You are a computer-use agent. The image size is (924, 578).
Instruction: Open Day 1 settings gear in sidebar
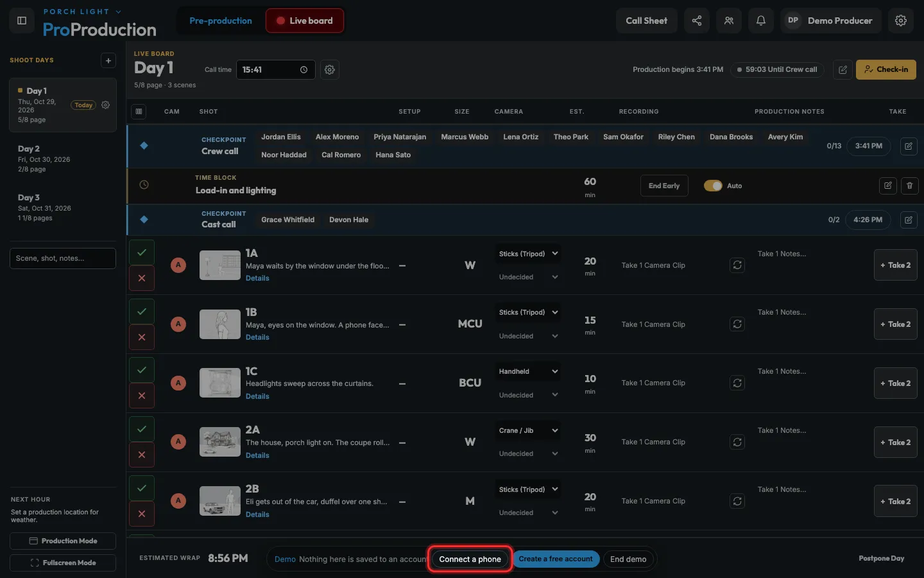tap(106, 105)
